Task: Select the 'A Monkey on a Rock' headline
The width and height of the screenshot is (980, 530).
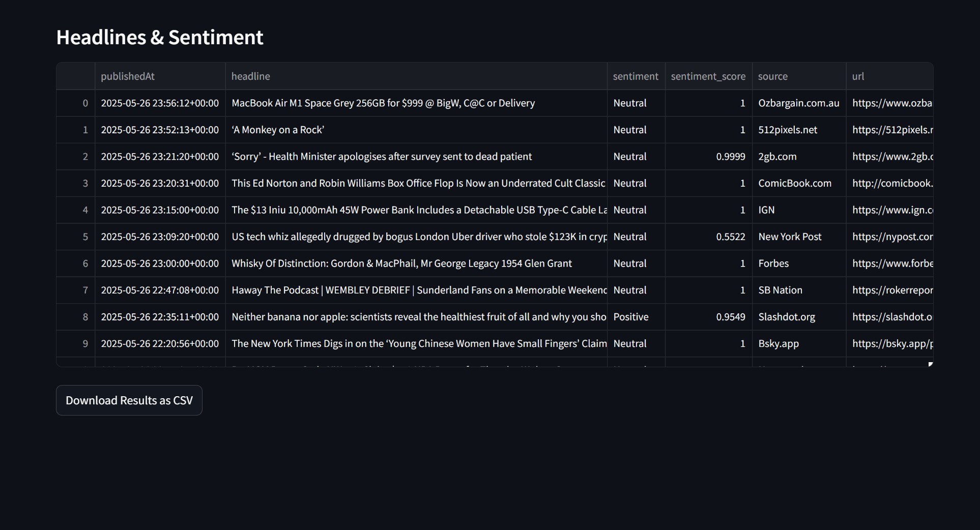Action: [x=416, y=130]
